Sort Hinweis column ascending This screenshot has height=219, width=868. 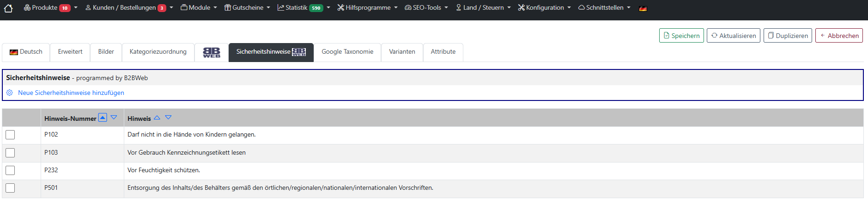pyautogui.click(x=157, y=118)
